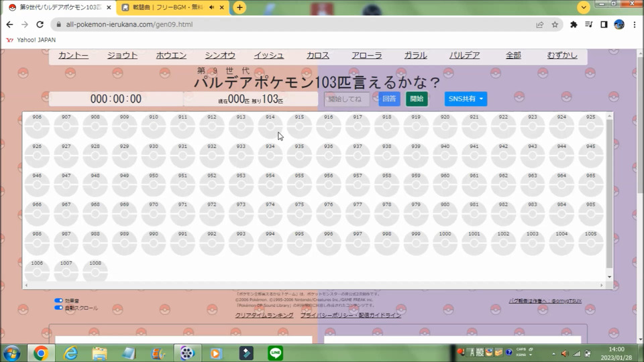Image resolution: width=644 pixels, height=362 pixels.
Task: Go back with the browser back arrow
Action: coord(10,25)
